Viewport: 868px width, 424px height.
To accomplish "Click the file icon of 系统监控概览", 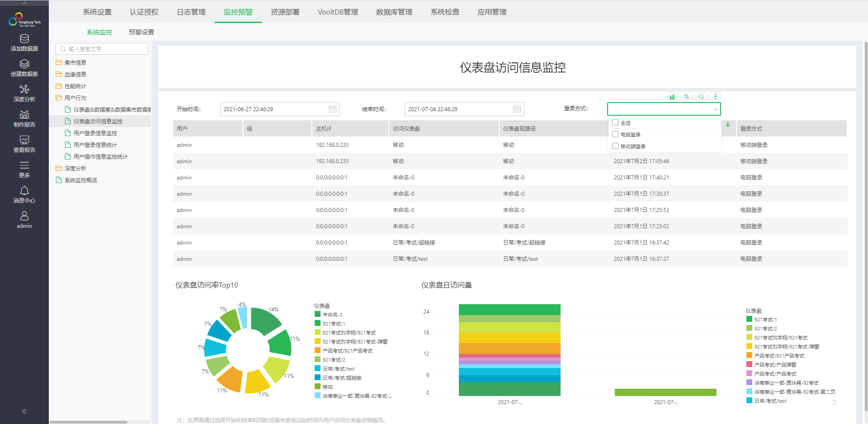I will 59,180.
